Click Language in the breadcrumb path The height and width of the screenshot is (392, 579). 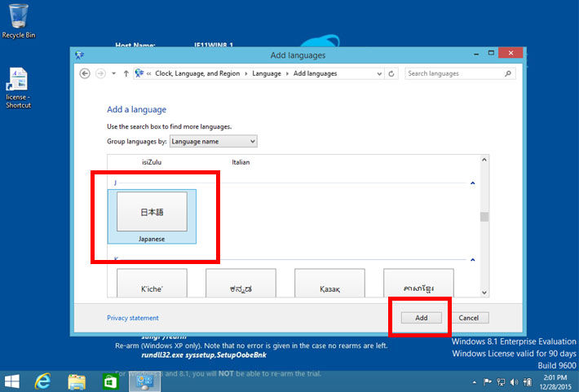pyautogui.click(x=266, y=73)
